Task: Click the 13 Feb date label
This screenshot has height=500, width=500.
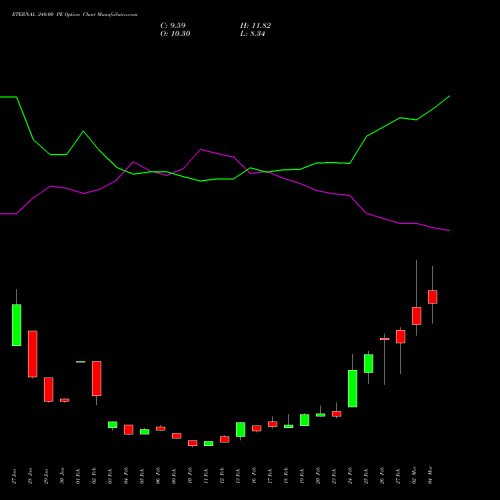Action: tap(239, 476)
